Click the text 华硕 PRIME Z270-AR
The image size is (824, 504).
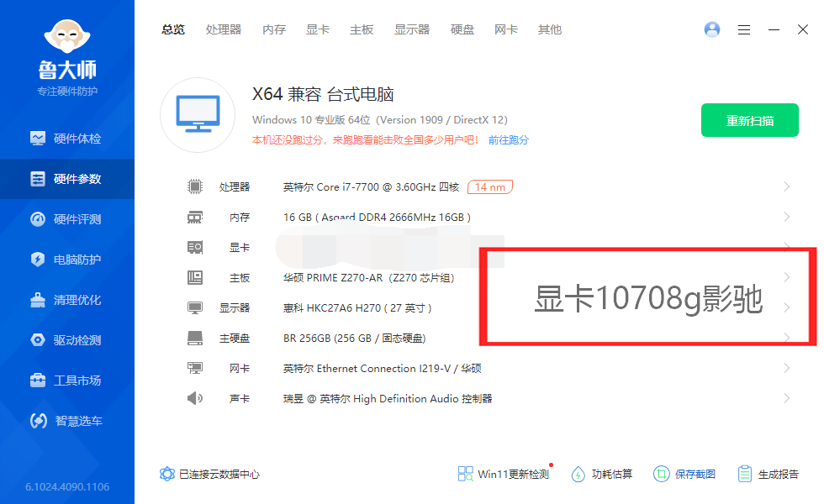pyautogui.click(x=333, y=278)
